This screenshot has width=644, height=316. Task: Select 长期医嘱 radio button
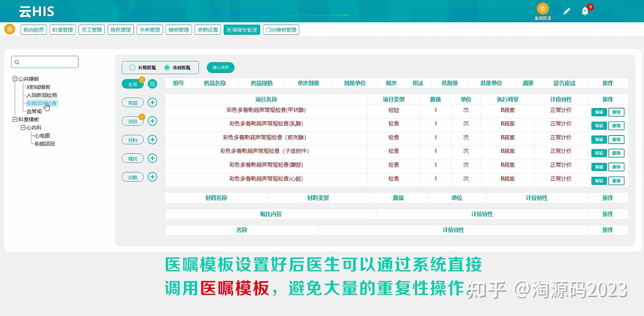tap(133, 67)
